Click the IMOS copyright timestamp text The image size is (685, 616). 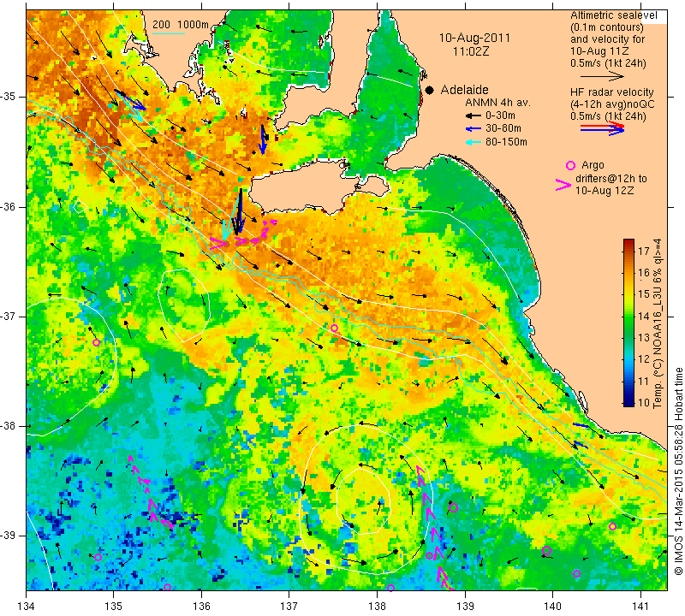pyautogui.click(x=678, y=471)
